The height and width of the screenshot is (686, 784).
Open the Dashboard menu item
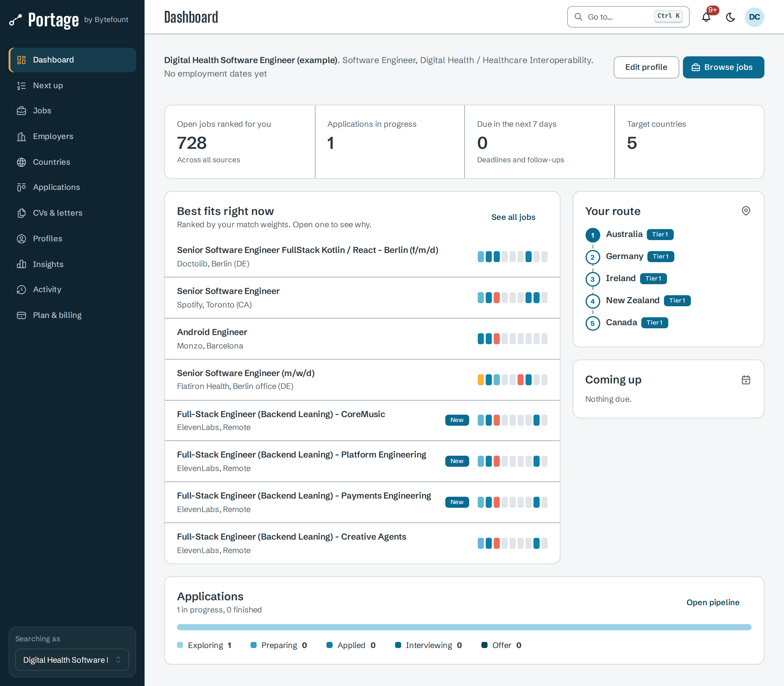coord(72,60)
